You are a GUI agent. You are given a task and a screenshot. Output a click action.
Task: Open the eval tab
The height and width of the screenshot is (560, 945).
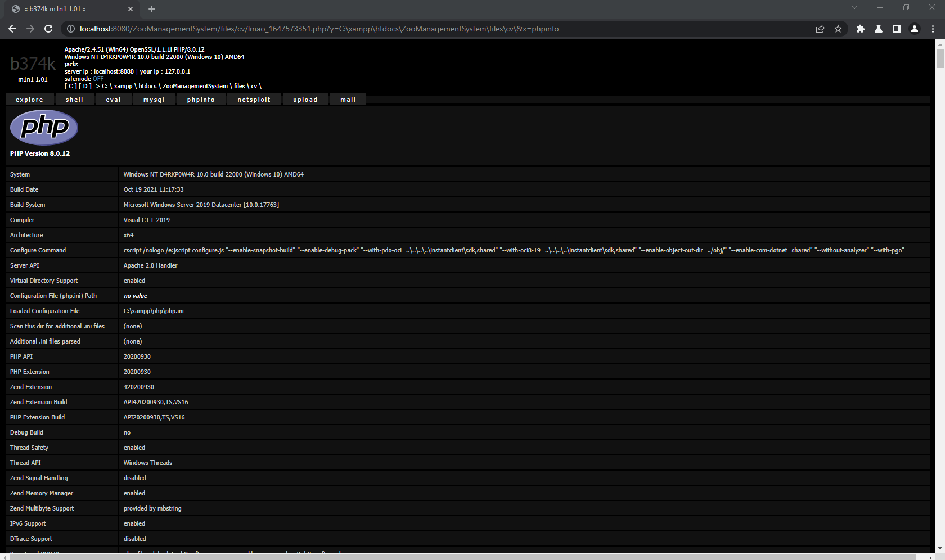tap(114, 100)
